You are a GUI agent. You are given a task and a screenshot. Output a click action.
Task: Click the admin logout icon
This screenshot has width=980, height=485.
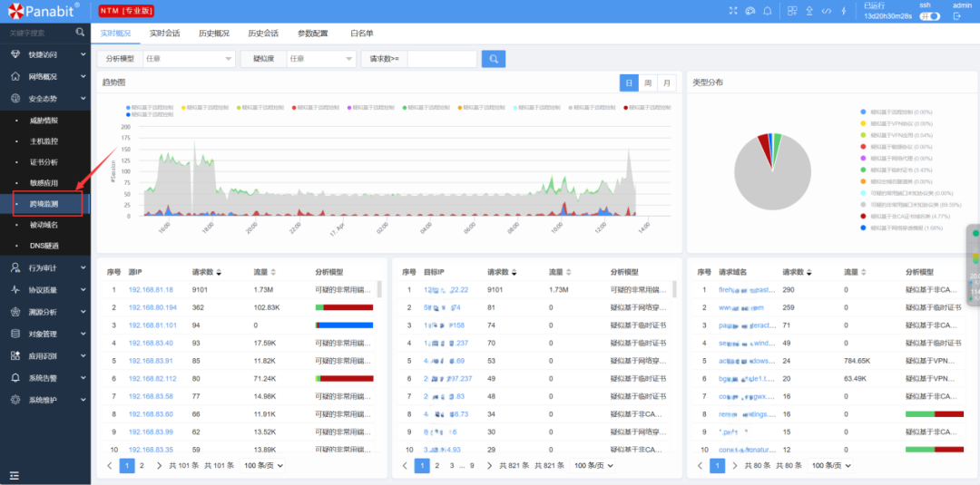956,16
